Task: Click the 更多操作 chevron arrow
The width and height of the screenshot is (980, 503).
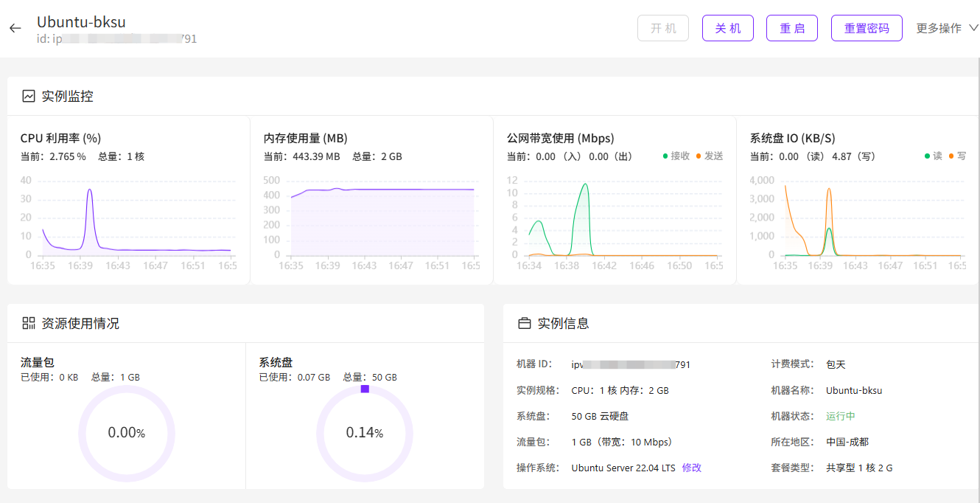Action: (973, 28)
